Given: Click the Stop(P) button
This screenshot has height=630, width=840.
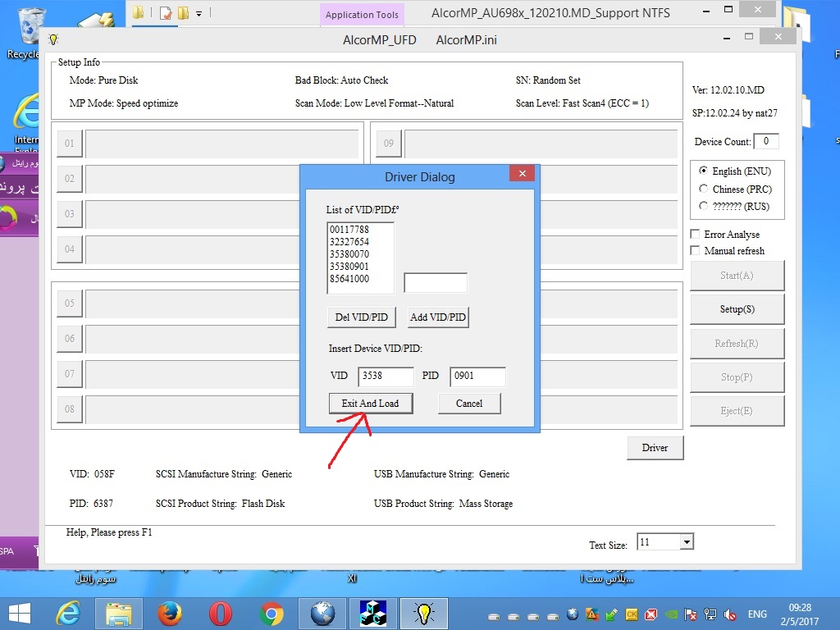Looking at the screenshot, I should coord(737,377).
